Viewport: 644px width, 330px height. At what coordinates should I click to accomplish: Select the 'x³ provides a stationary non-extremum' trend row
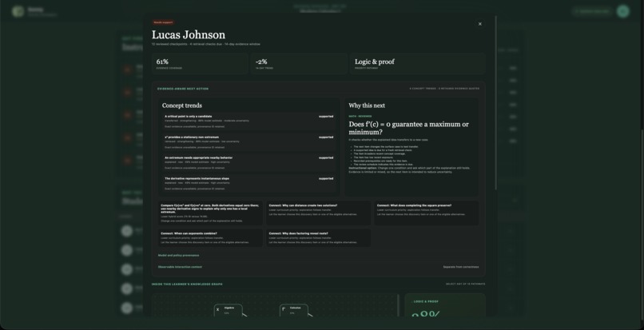[249, 141]
